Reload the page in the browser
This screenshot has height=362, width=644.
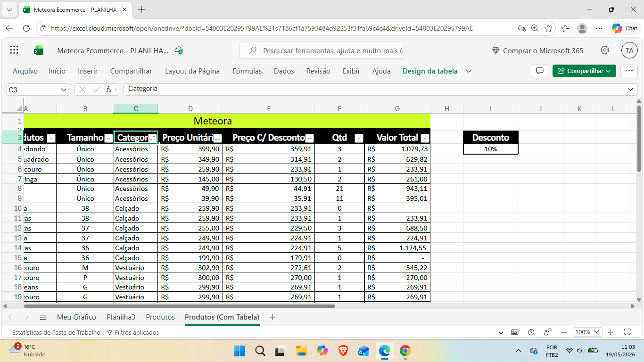click(x=26, y=28)
